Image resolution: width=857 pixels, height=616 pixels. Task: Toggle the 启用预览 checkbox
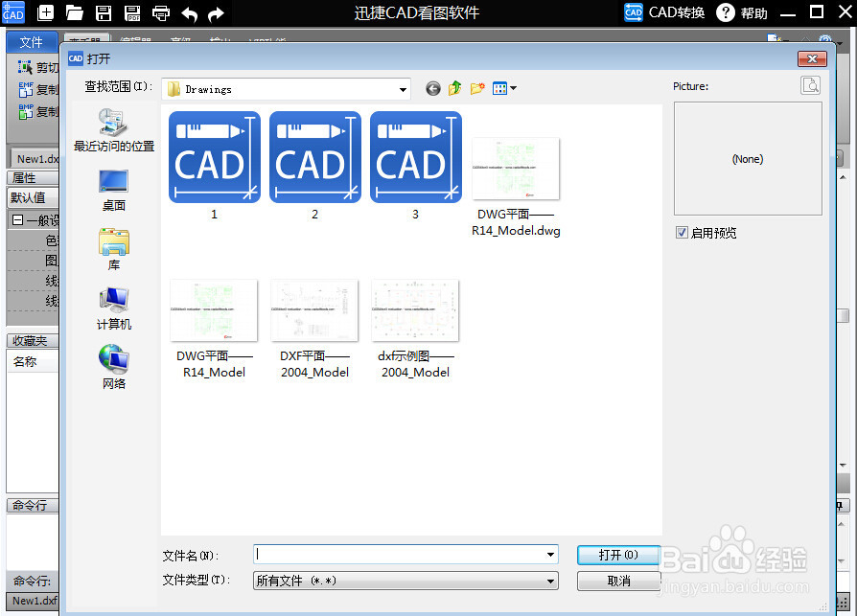682,233
